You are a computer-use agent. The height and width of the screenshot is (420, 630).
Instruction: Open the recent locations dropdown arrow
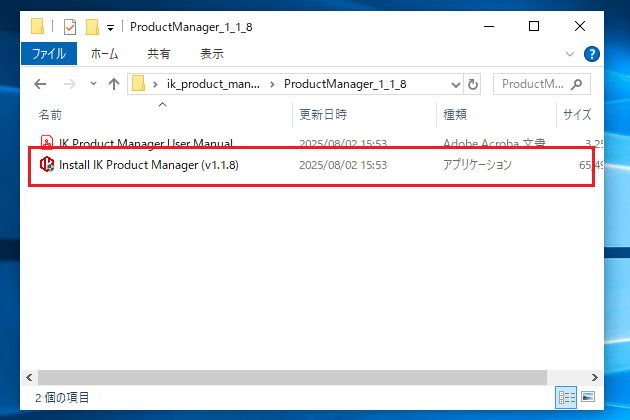[93, 84]
